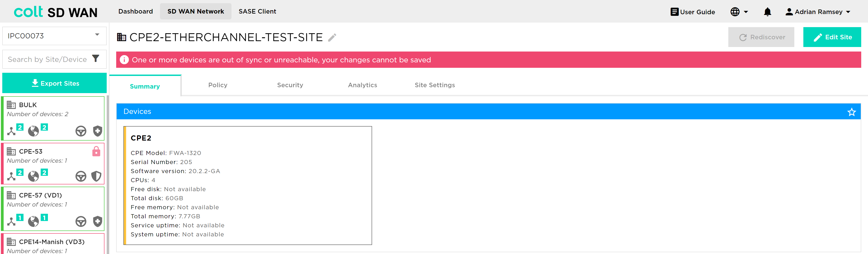
Task: Select the CPE14-Manish (VD3) site name
Action: pyautogui.click(x=52, y=242)
